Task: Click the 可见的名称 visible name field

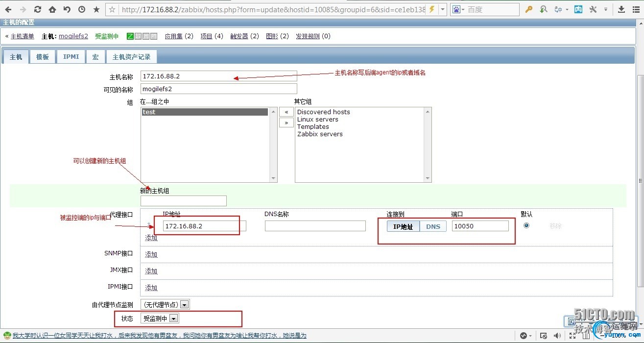Action: 219,89
